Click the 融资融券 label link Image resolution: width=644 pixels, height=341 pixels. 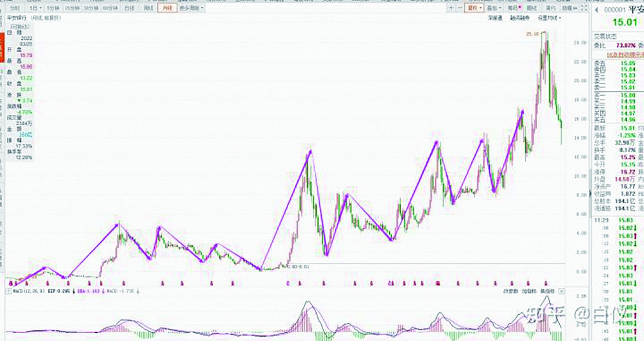pyautogui.click(x=520, y=18)
